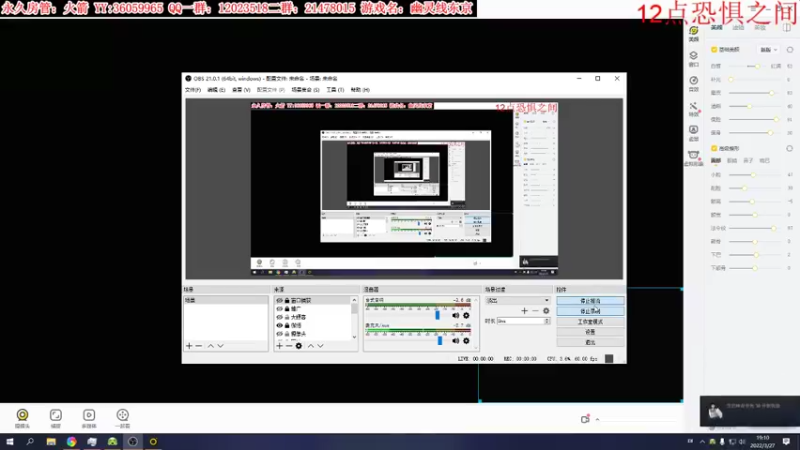Screen dimensions: 800x450
Task: Toggle visibility of second source row
Action: tap(279, 309)
